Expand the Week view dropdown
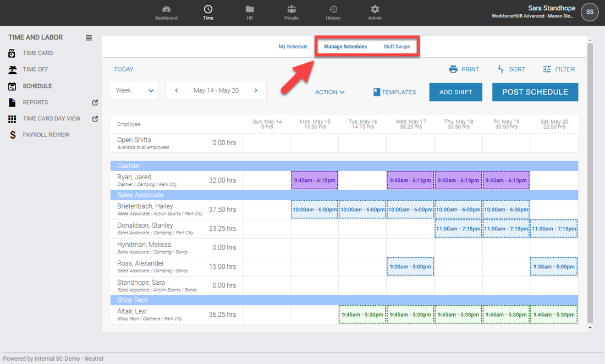605x364 pixels. [x=134, y=91]
